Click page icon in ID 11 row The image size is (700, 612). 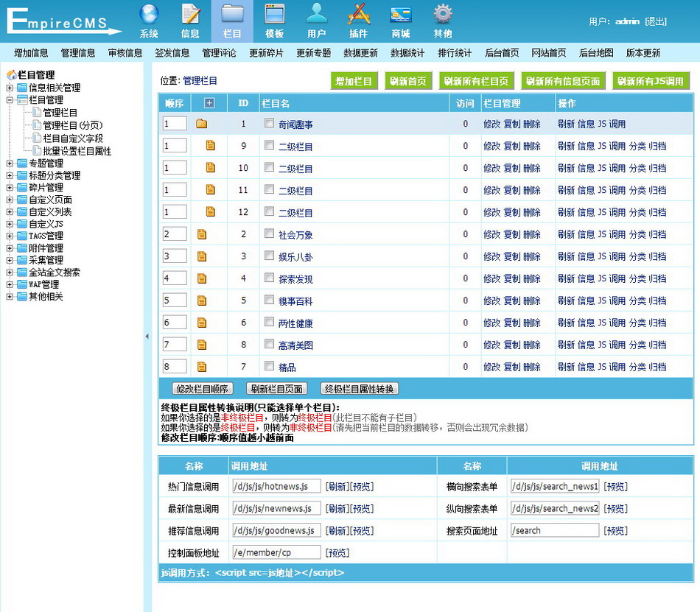[x=210, y=189]
